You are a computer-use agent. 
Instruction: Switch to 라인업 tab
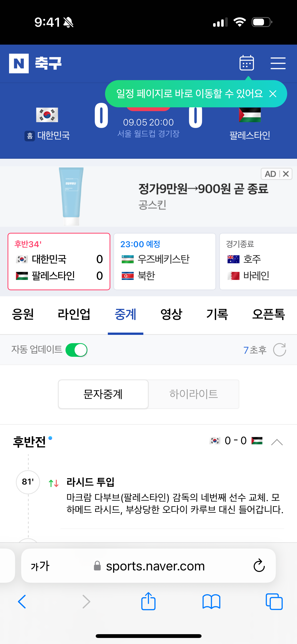point(74,314)
